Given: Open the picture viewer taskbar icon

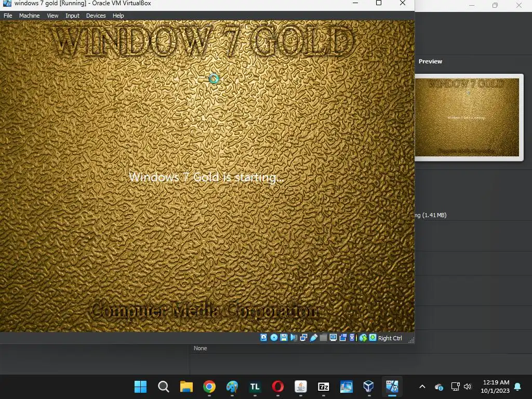Looking at the screenshot, I should (x=347, y=387).
